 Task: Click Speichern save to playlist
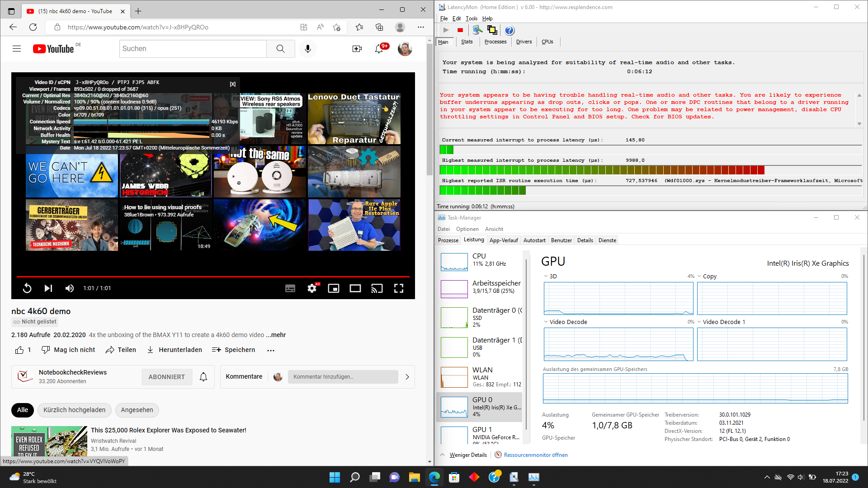[234, 350]
